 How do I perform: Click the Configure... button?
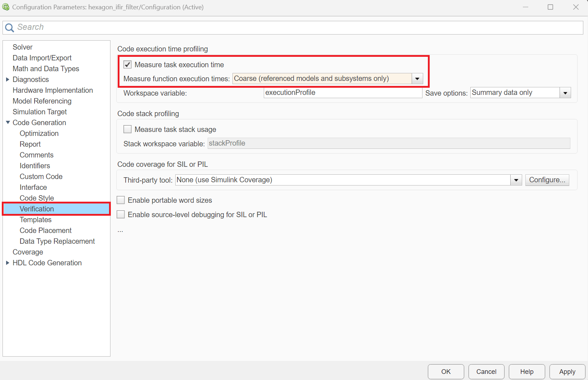pyautogui.click(x=547, y=180)
